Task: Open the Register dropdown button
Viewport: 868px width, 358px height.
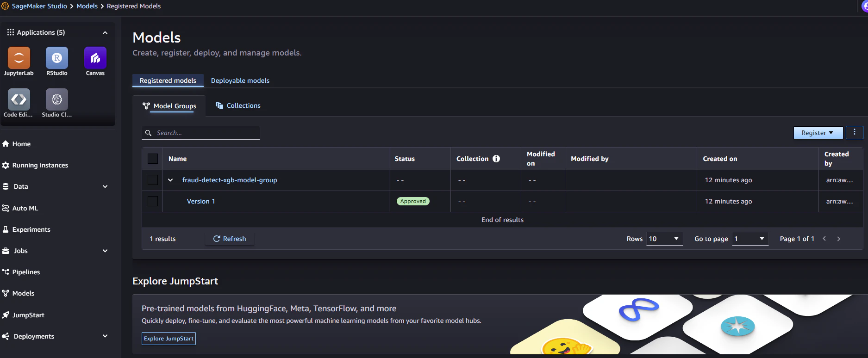Action: 818,133
